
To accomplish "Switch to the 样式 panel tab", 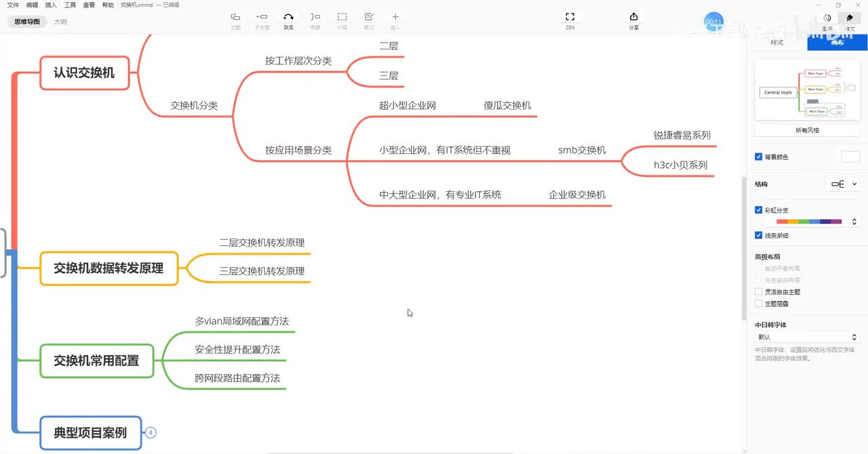I will coord(777,42).
